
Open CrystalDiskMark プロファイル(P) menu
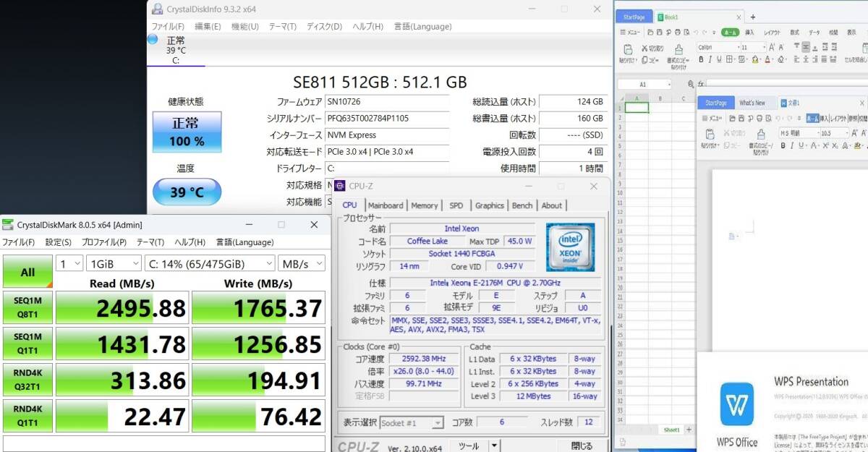click(x=103, y=242)
